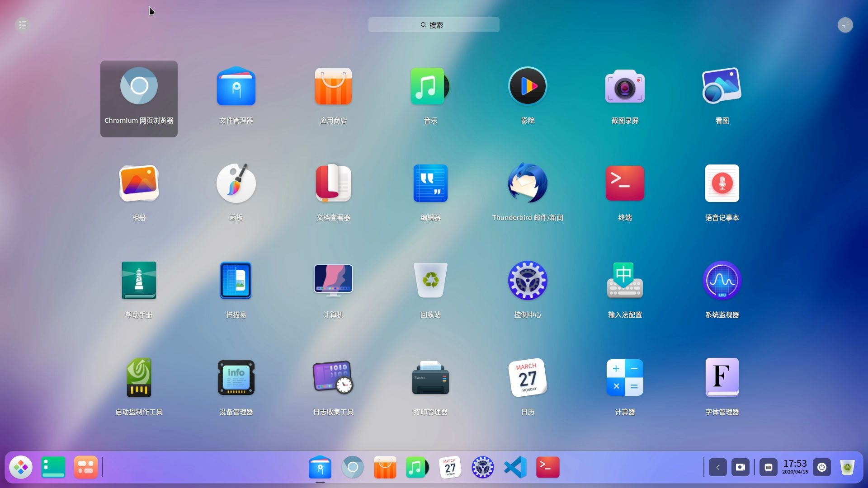Show desktop via green dock icon
Screen dimensions: 868x488
pyautogui.click(x=53, y=467)
